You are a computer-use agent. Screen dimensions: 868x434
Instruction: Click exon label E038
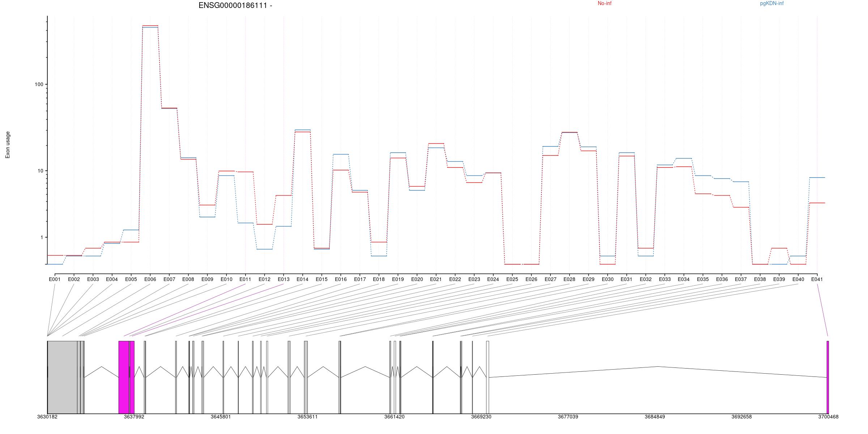point(760,279)
